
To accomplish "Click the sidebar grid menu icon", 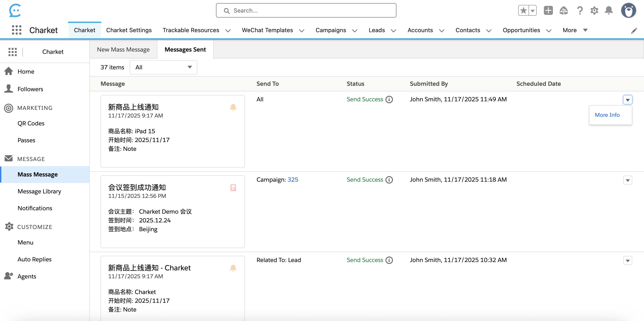I will (12, 52).
